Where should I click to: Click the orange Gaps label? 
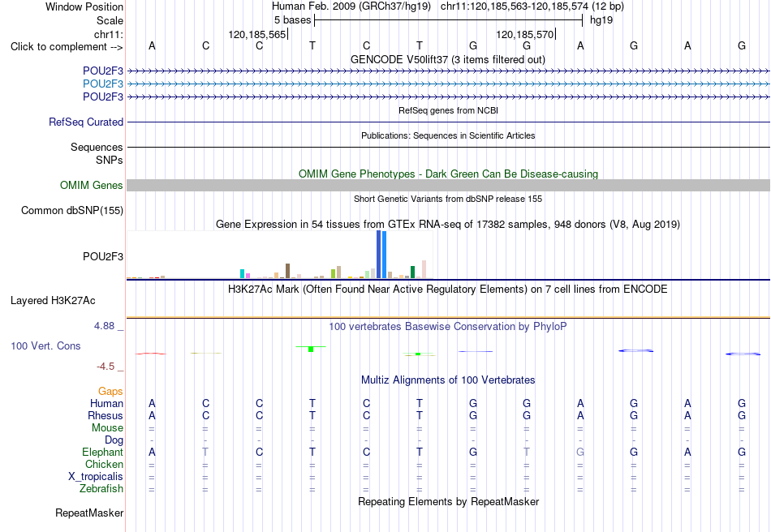[x=110, y=391]
